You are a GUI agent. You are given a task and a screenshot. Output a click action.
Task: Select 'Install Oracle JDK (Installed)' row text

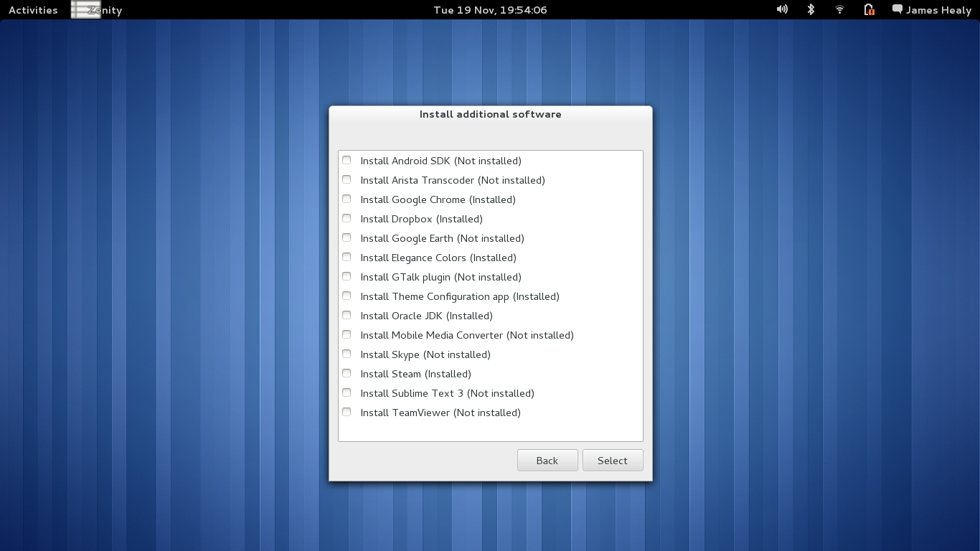point(426,316)
